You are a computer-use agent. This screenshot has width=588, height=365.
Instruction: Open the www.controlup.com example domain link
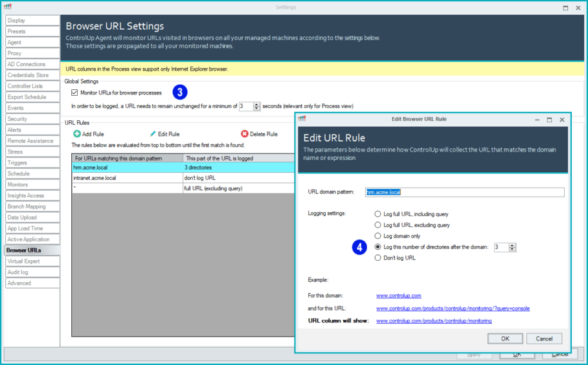(399, 296)
